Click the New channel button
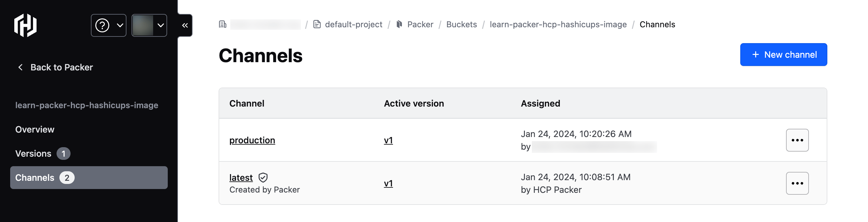This screenshot has height=222, width=868. tap(784, 54)
